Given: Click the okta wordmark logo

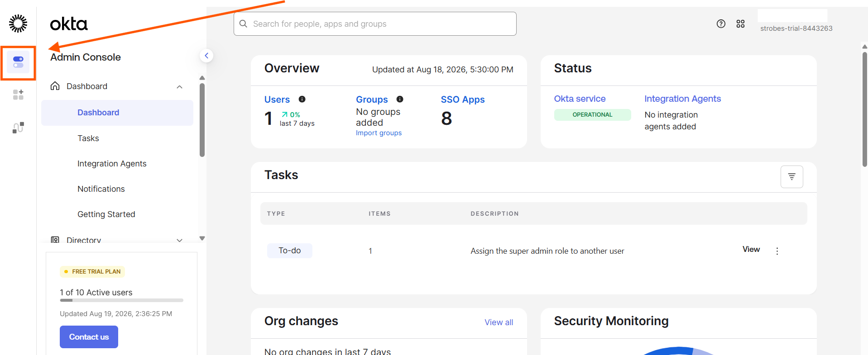Looking at the screenshot, I should 69,24.
